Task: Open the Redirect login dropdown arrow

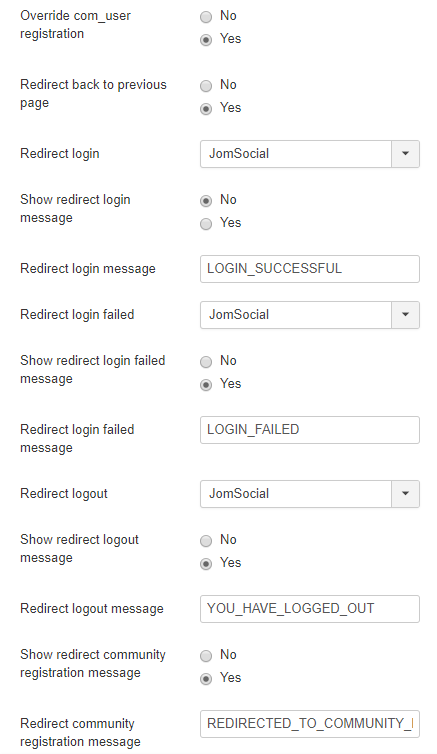Action: pos(405,154)
